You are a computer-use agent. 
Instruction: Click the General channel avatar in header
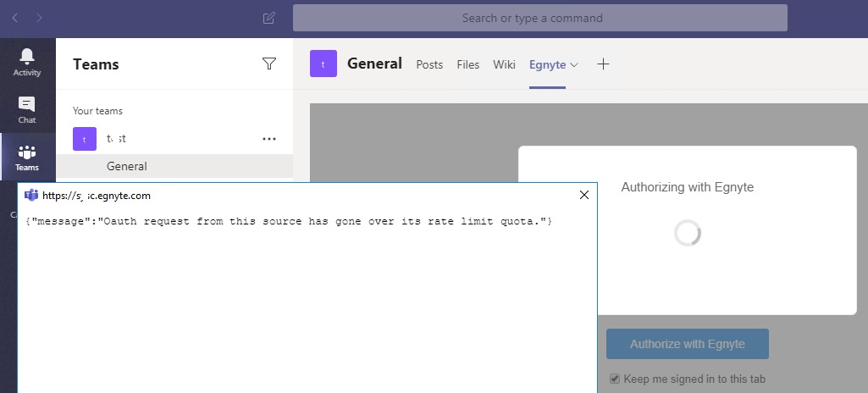coord(323,64)
